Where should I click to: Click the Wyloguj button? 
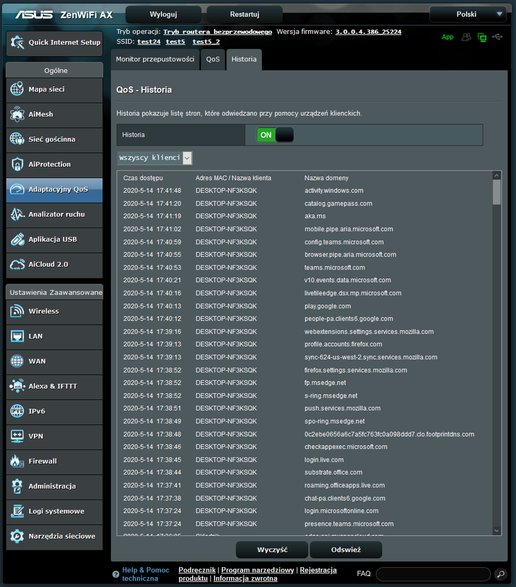pos(163,14)
